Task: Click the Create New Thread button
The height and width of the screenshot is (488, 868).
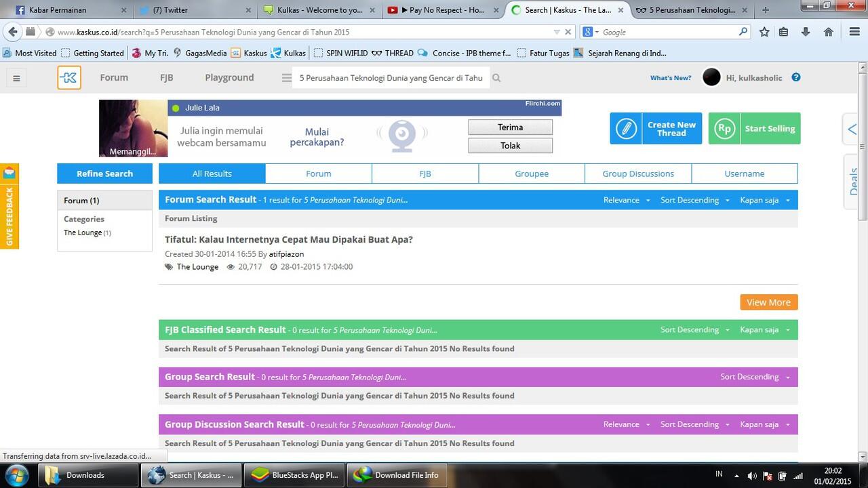Action: [x=656, y=129]
